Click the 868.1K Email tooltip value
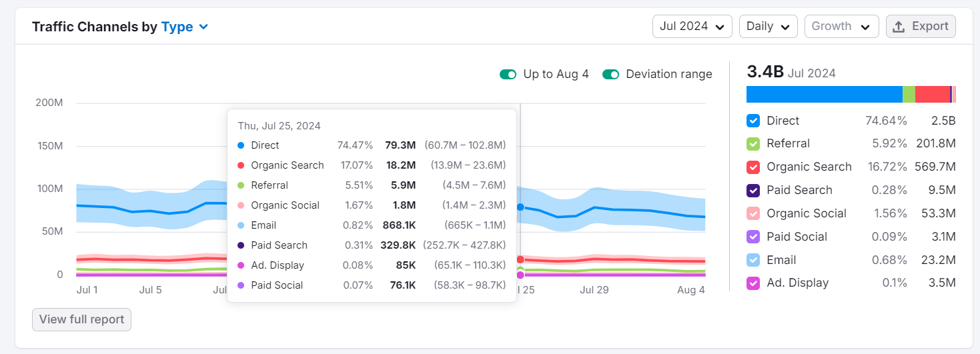980x354 pixels. click(x=398, y=225)
